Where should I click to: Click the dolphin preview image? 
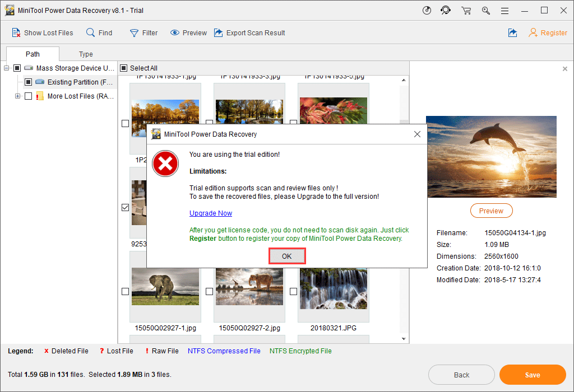pos(491,156)
